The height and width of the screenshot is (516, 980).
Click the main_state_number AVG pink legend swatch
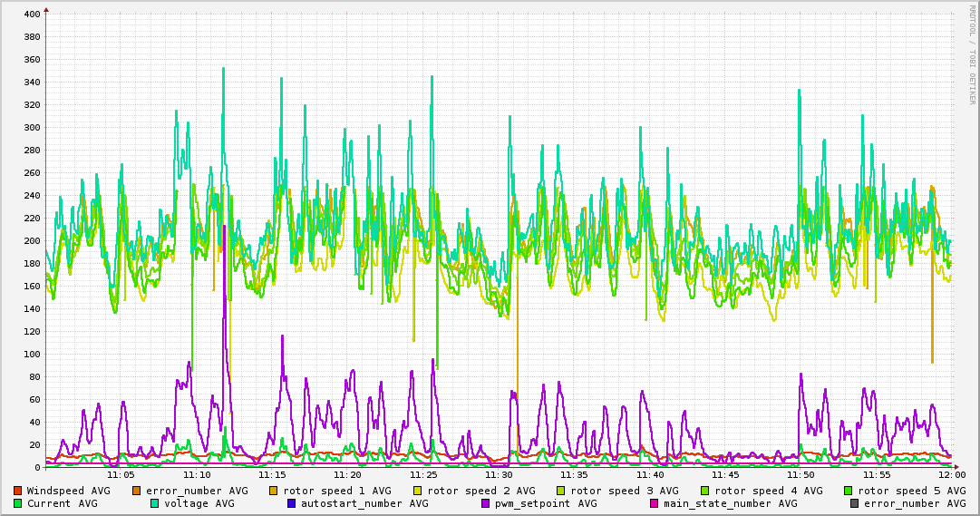tap(655, 503)
